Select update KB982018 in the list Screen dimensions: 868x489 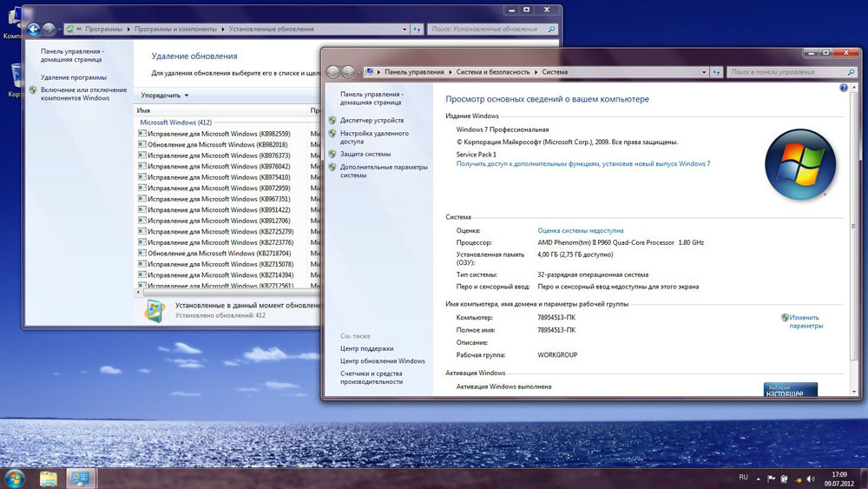pyautogui.click(x=217, y=144)
